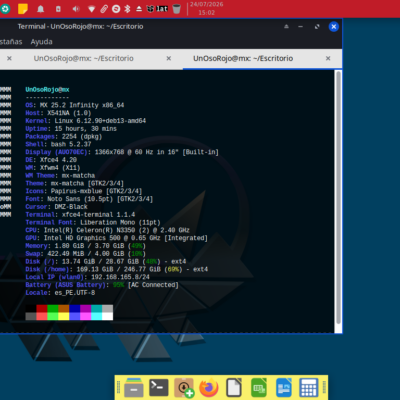The width and height of the screenshot is (400, 400).
Task: Click the 'UnOsoRojo@mx' header in terminal output
Action: pos(47,90)
